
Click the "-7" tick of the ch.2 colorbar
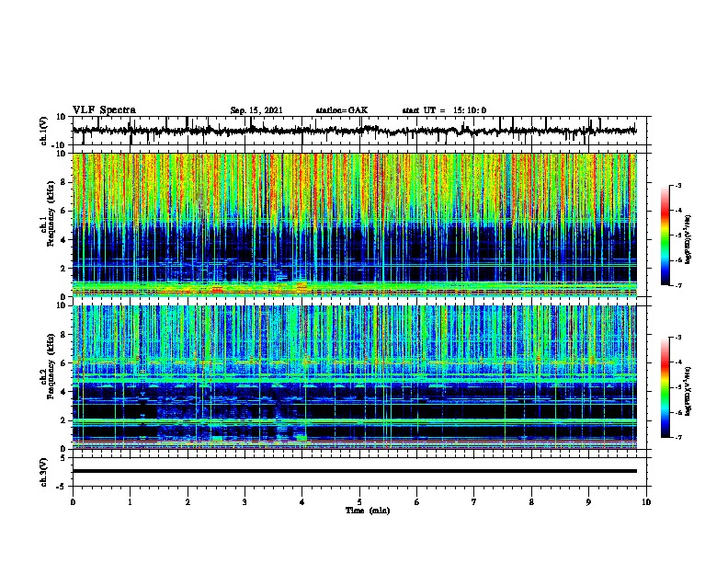[x=677, y=438]
